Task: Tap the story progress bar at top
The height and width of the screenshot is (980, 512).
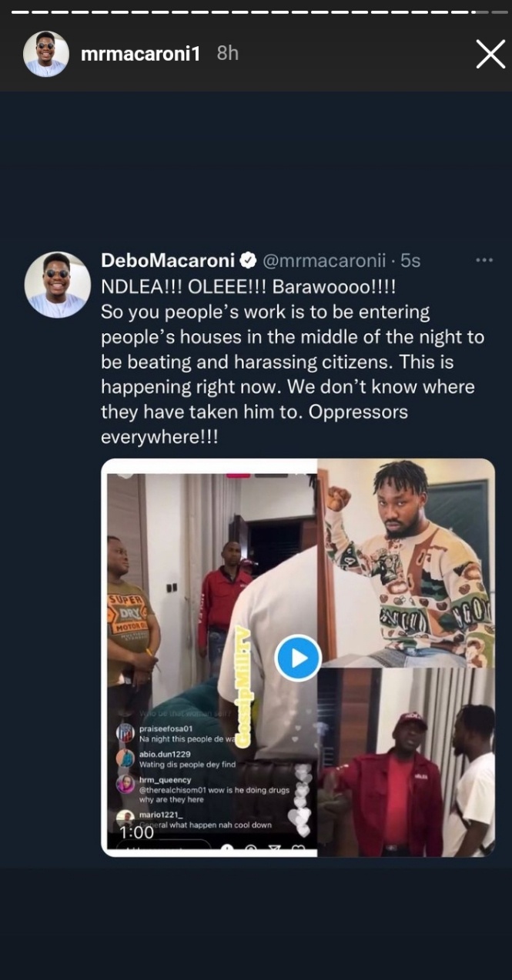Action: point(256,12)
